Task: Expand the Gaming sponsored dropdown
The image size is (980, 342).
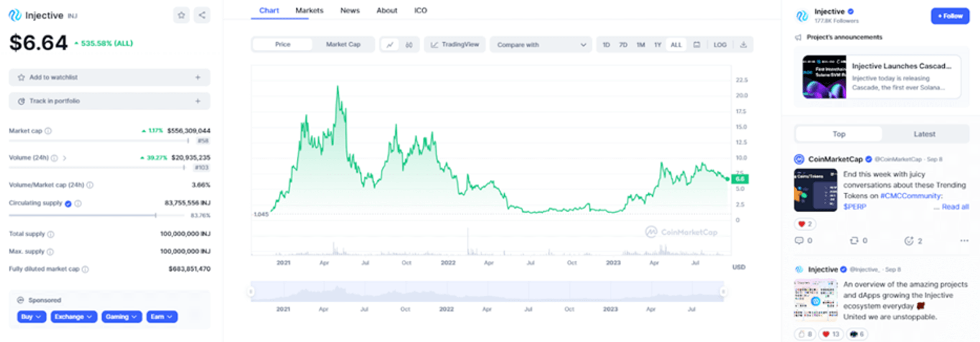Action: (121, 317)
